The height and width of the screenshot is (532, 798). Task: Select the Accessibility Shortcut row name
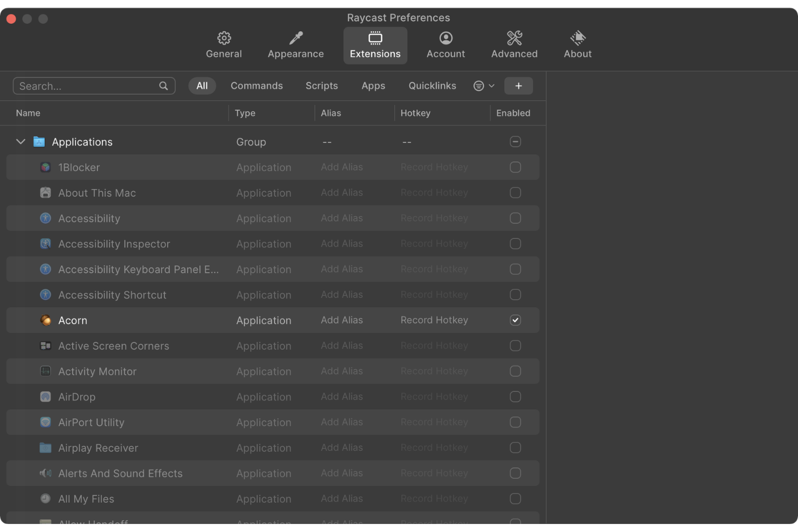pyautogui.click(x=112, y=295)
